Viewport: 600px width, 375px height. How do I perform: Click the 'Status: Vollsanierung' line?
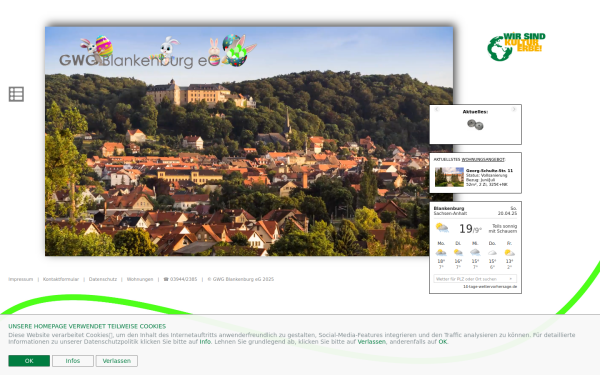coord(486,175)
